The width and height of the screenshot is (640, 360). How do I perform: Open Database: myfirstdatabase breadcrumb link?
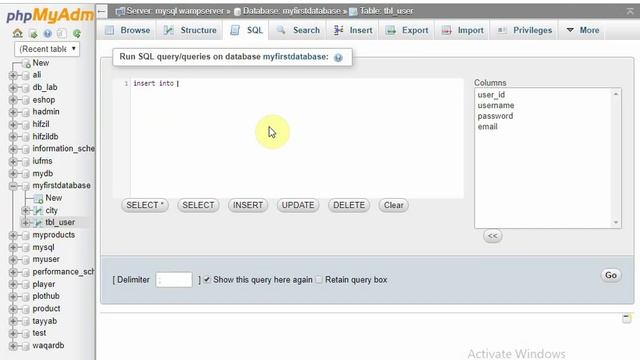tap(291, 11)
